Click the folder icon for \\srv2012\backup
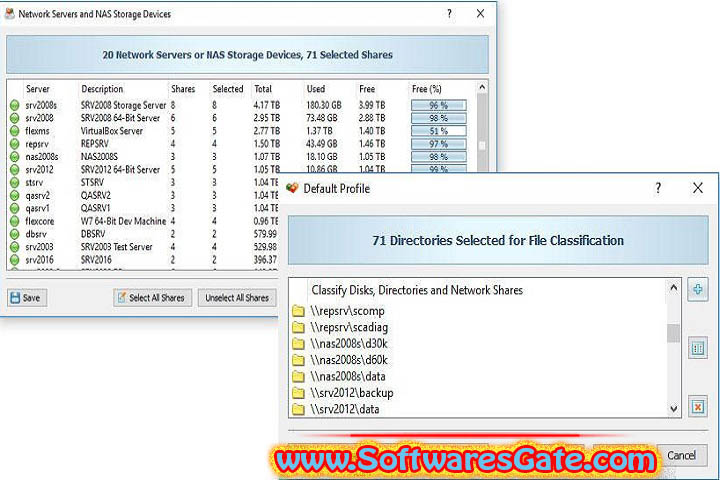 click(x=298, y=393)
